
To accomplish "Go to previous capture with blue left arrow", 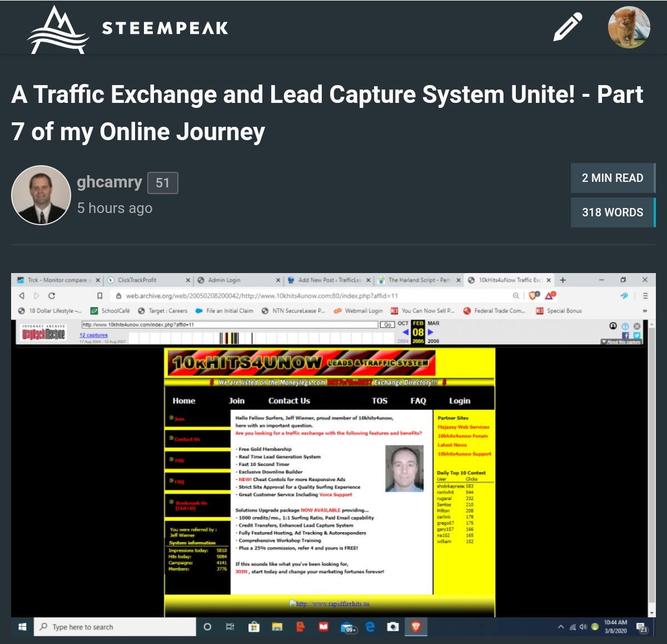I will [406, 332].
